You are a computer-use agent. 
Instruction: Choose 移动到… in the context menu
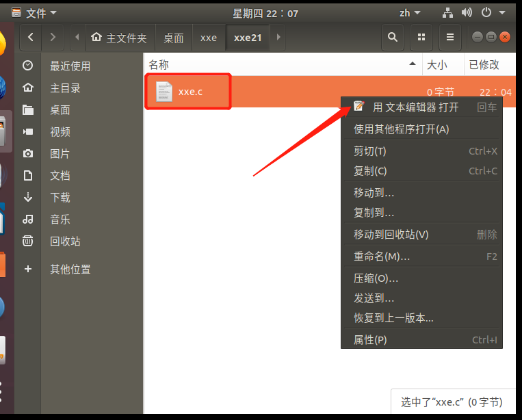tap(422, 193)
